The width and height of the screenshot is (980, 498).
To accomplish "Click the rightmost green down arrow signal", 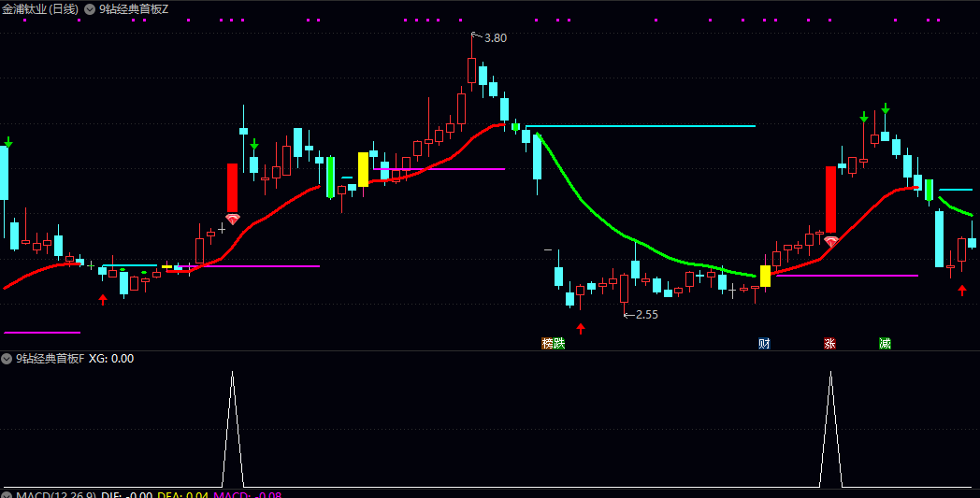I will click(886, 108).
